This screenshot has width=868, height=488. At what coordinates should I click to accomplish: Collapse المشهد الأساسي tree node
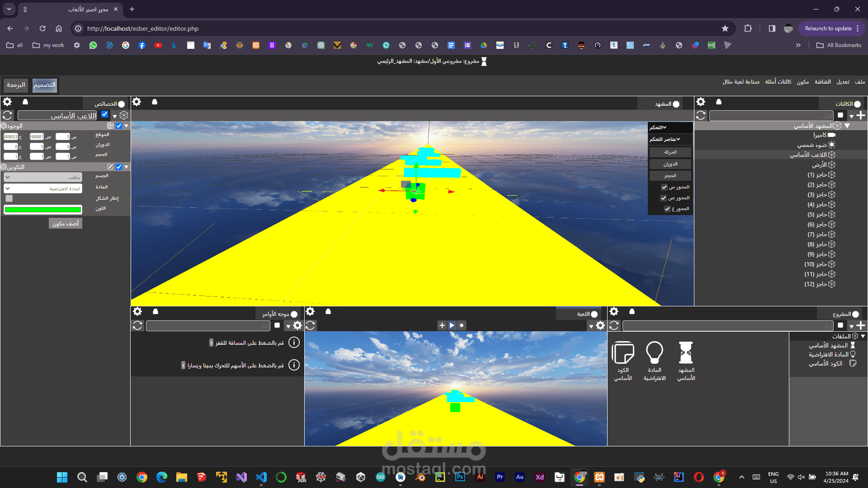point(847,126)
